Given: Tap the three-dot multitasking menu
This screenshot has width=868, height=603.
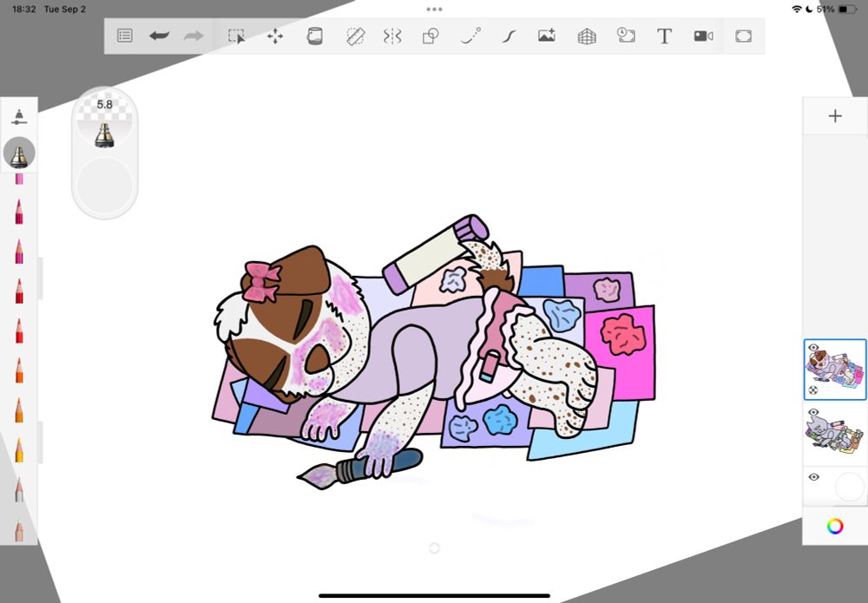Looking at the screenshot, I should coord(434,10).
